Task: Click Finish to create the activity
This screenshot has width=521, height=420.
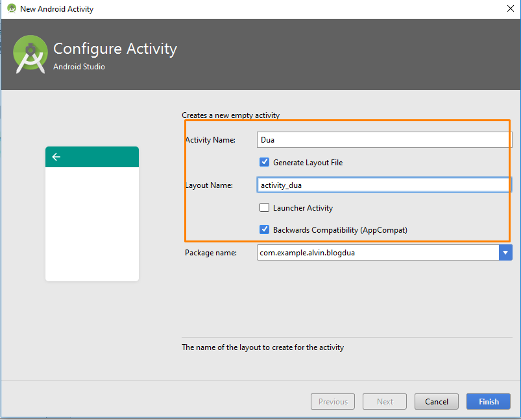Action: point(489,402)
